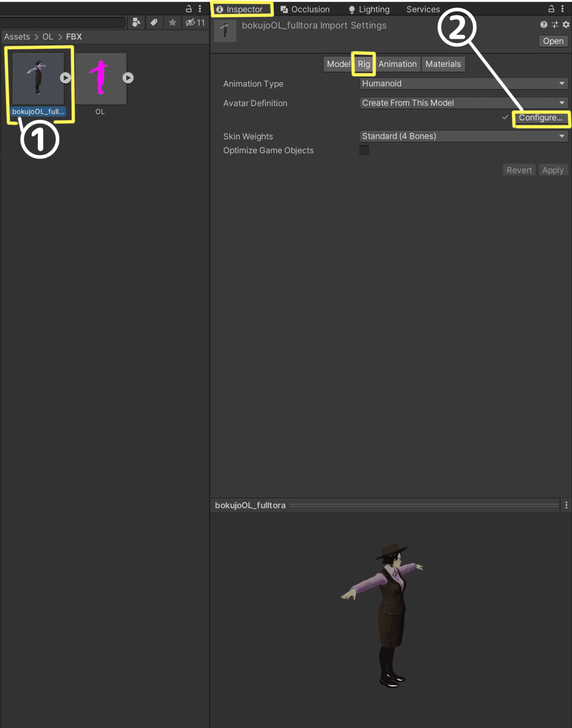The height and width of the screenshot is (728, 572).
Task: Click the hidden objects eye icon showing 11
Action: point(193,22)
